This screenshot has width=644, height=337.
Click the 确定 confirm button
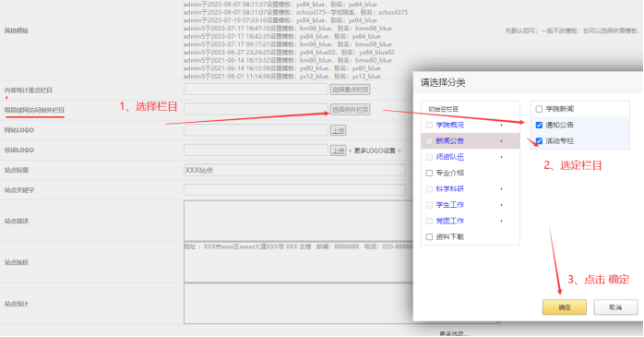click(x=565, y=307)
